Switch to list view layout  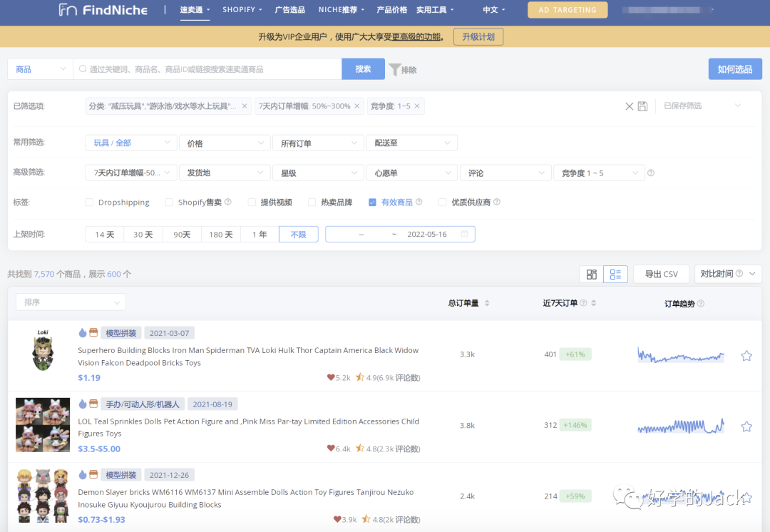coord(615,274)
